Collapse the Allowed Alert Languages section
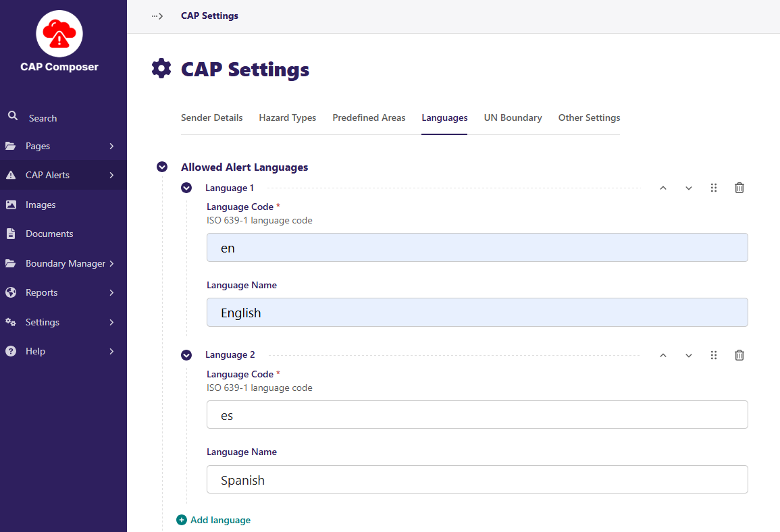780x532 pixels. pos(162,167)
